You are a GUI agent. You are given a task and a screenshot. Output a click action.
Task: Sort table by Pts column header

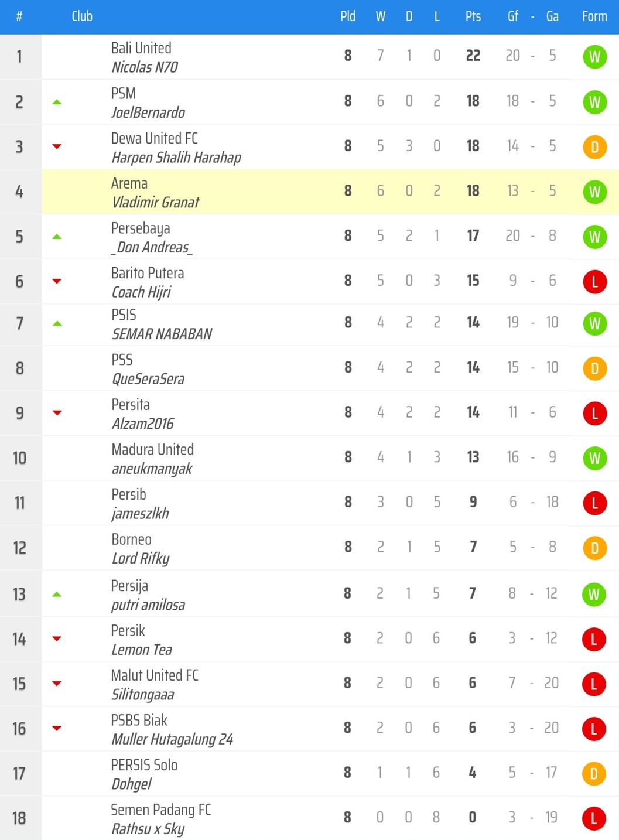pos(473,16)
